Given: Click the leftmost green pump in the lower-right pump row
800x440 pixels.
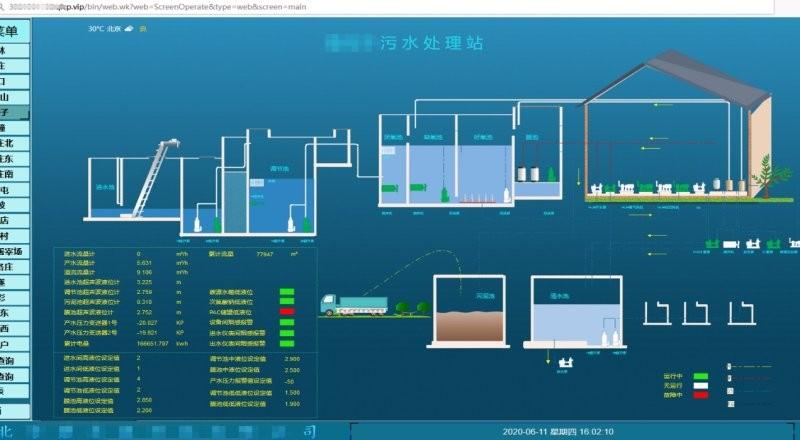Looking at the screenshot, I should tap(712, 244).
